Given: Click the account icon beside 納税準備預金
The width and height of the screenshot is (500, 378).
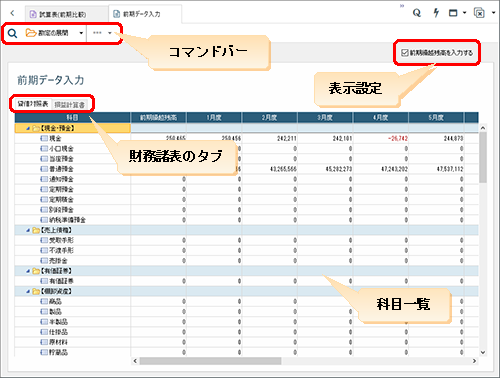Looking at the screenshot, I should [44, 220].
